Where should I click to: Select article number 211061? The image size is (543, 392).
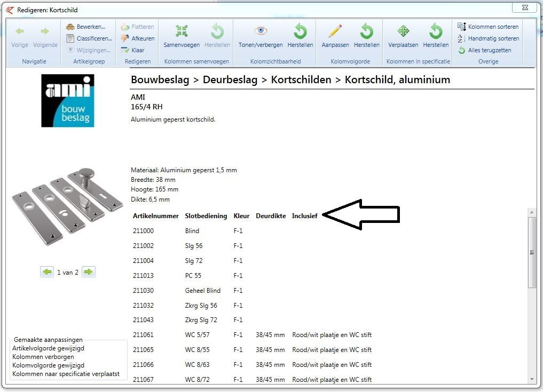coord(144,334)
